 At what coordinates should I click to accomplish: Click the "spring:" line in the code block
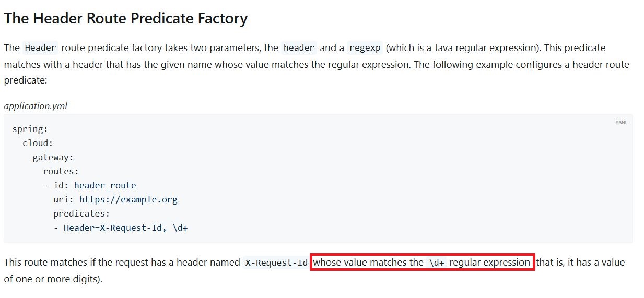tap(30, 129)
